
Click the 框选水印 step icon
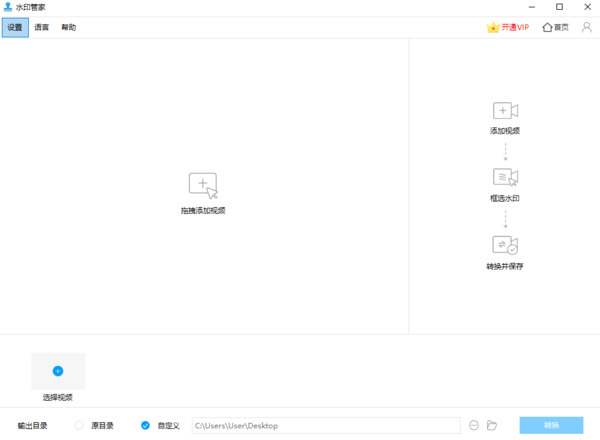505,177
